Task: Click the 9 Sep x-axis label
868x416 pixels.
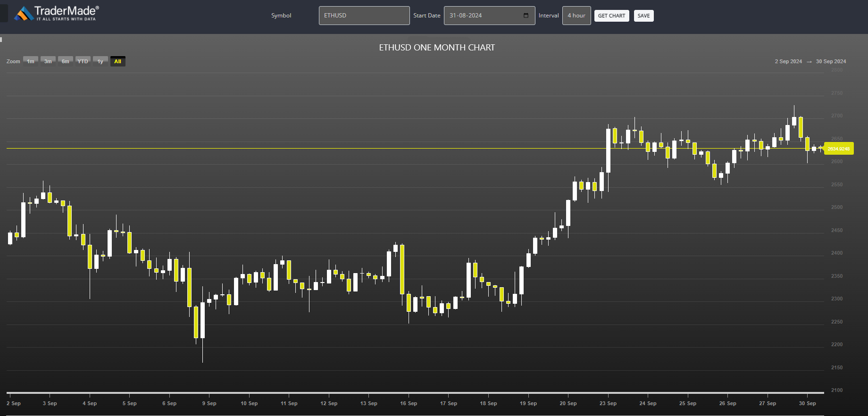Action: (209, 403)
